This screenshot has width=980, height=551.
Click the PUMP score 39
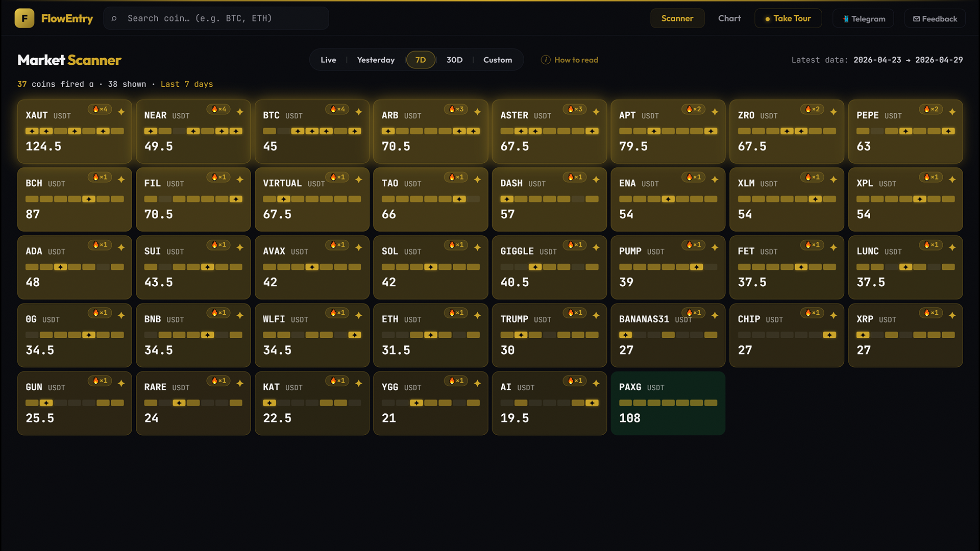click(626, 282)
